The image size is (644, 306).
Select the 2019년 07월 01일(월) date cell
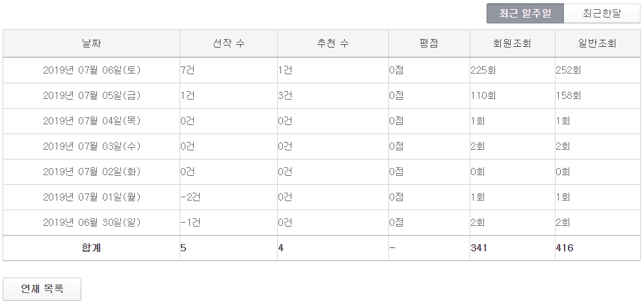[x=92, y=197]
